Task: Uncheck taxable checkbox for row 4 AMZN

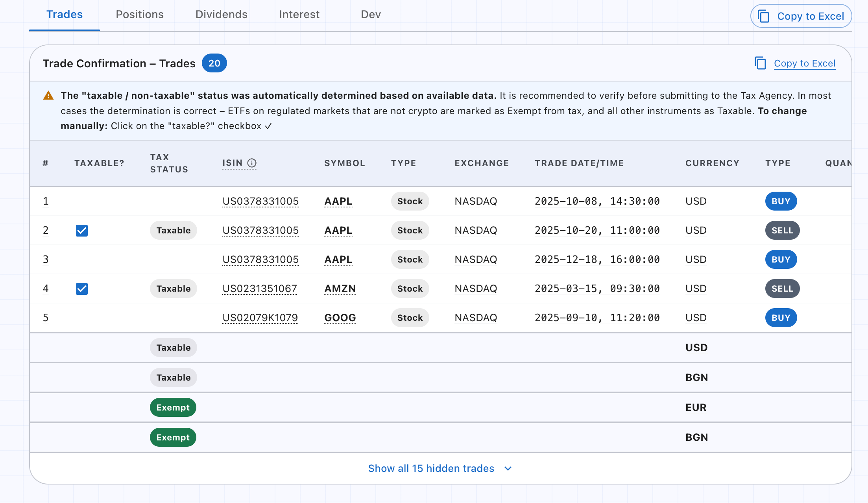Action: pos(82,288)
